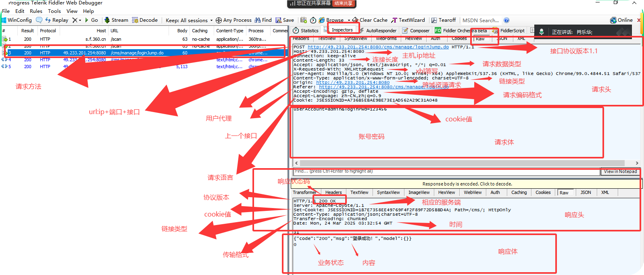Viewport: 644px width, 275px height.
Task: Click the Remove sessions X icon
Action: (75, 20)
